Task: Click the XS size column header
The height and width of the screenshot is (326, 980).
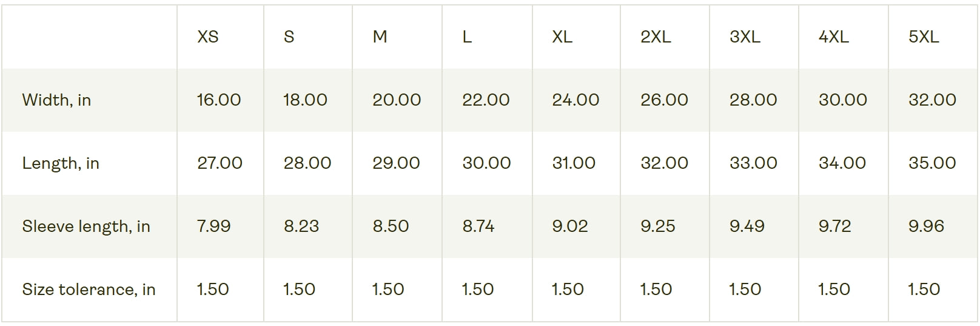Action: coord(208,37)
